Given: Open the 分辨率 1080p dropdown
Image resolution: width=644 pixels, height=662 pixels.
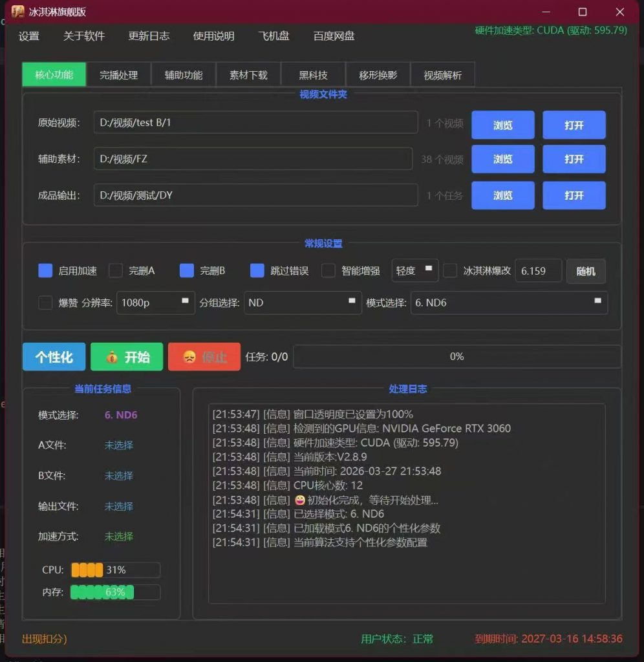Looking at the screenshot, I should tap(155, 303).
